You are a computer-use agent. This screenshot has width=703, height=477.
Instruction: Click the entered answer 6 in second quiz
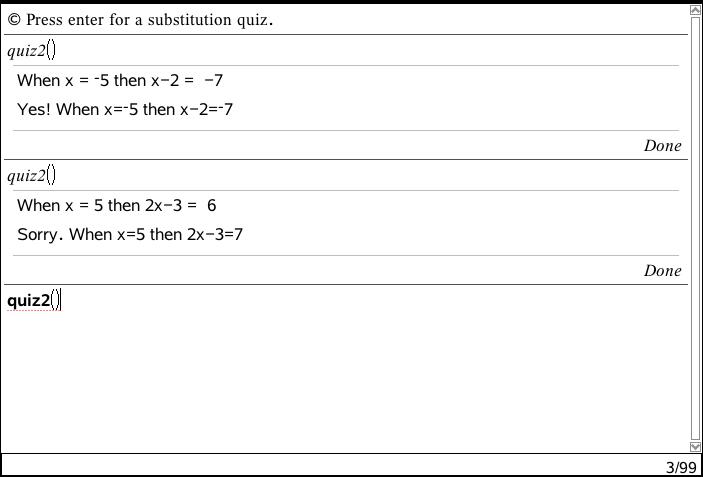[x=212, y=206]
